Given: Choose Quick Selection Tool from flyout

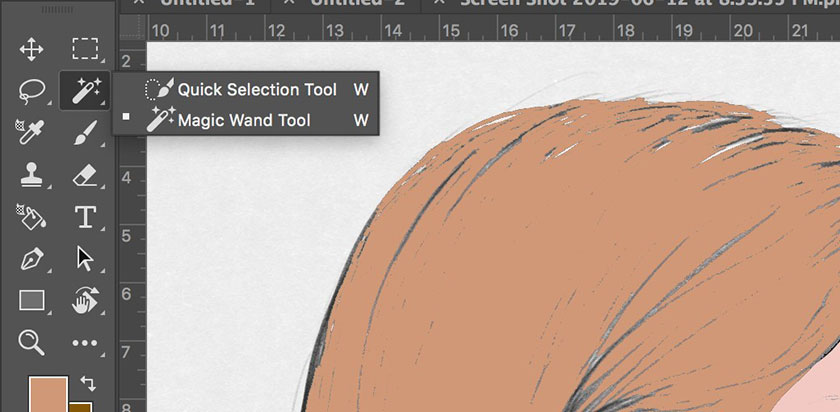Looking at the screenshot, I should [x=246, y=89].
